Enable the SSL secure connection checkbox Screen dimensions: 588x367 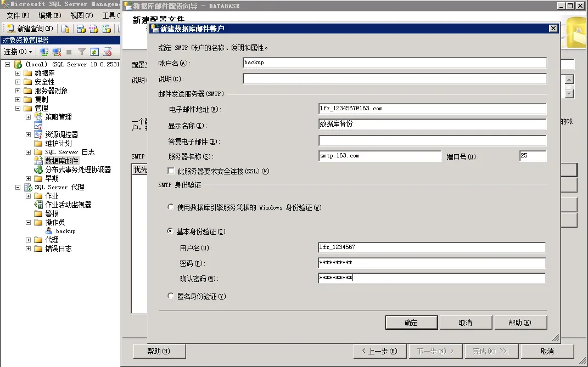(x=171, y=171)
